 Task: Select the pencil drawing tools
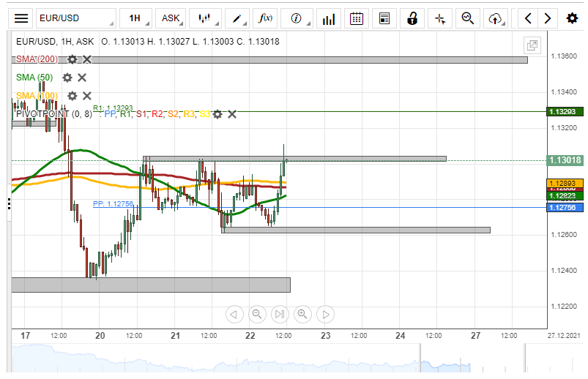click(239, 18)
